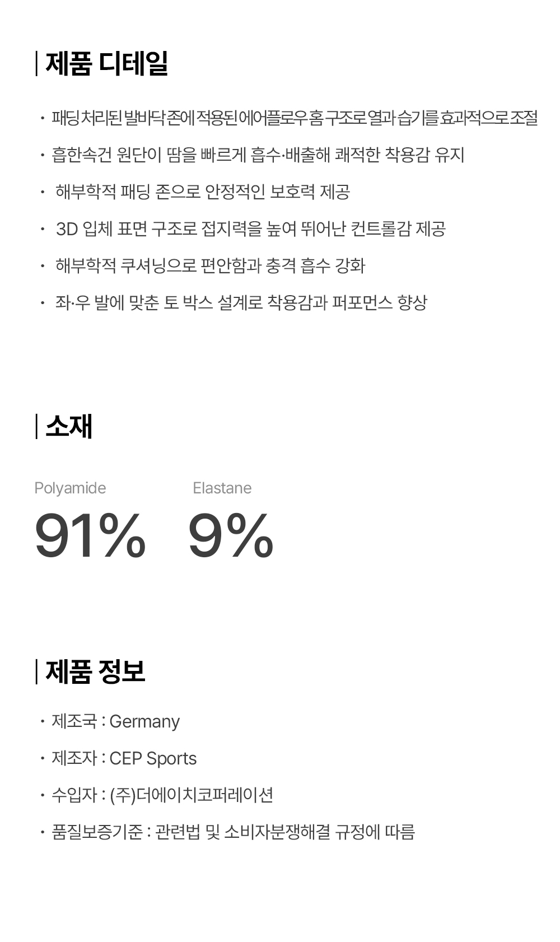Click the 제품 정보 heading

pos(95,671)
